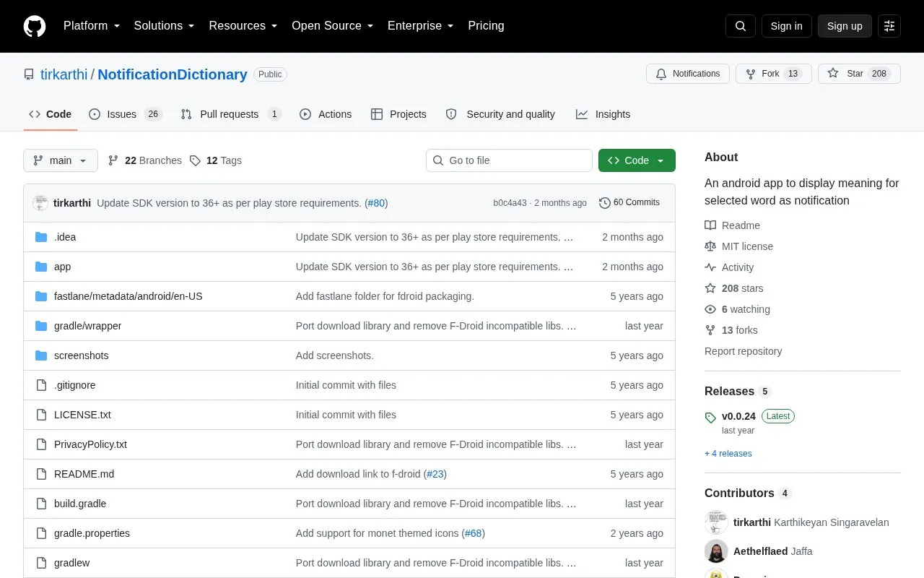Click the branch icon beside 22 Branches
Viewport: 924px width, 578px height.
click(113, 160)
